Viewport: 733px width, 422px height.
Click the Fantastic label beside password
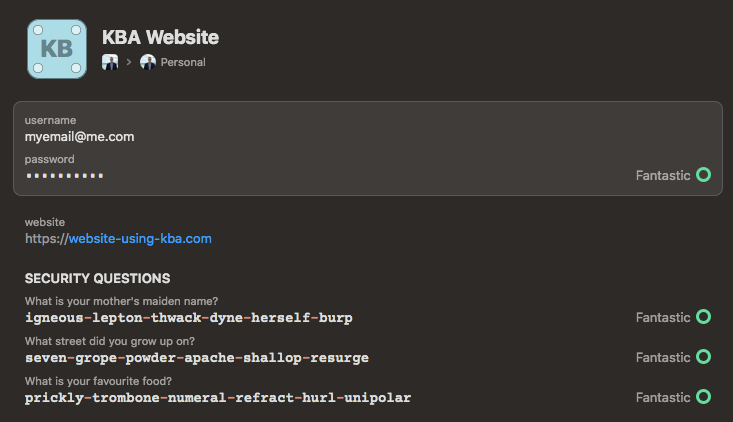663,176
